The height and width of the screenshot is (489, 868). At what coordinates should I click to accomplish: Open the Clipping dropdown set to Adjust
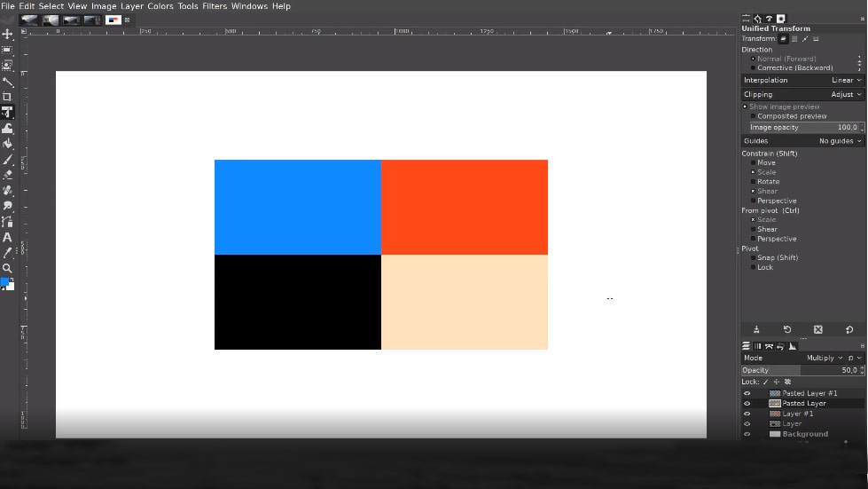click(x=802, y=95)
